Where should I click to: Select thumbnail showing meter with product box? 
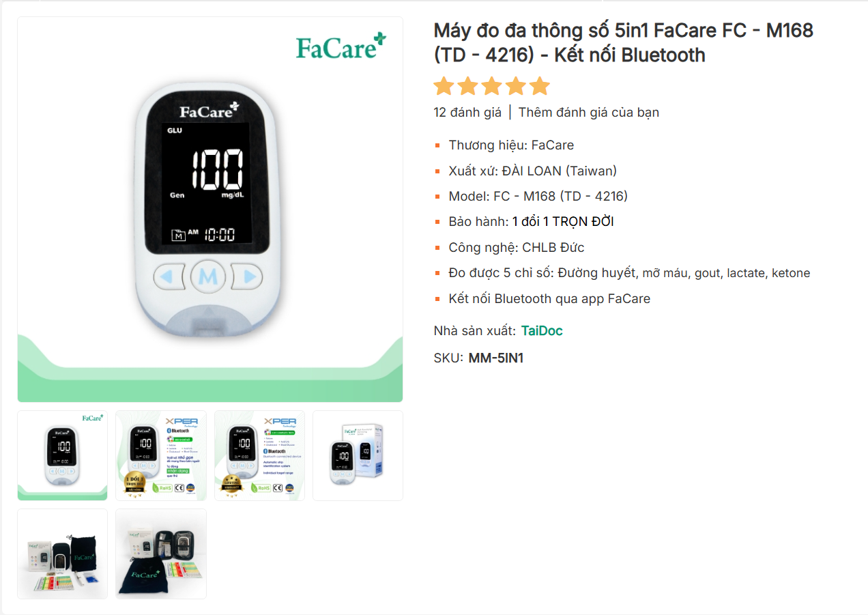click(358, 455)
